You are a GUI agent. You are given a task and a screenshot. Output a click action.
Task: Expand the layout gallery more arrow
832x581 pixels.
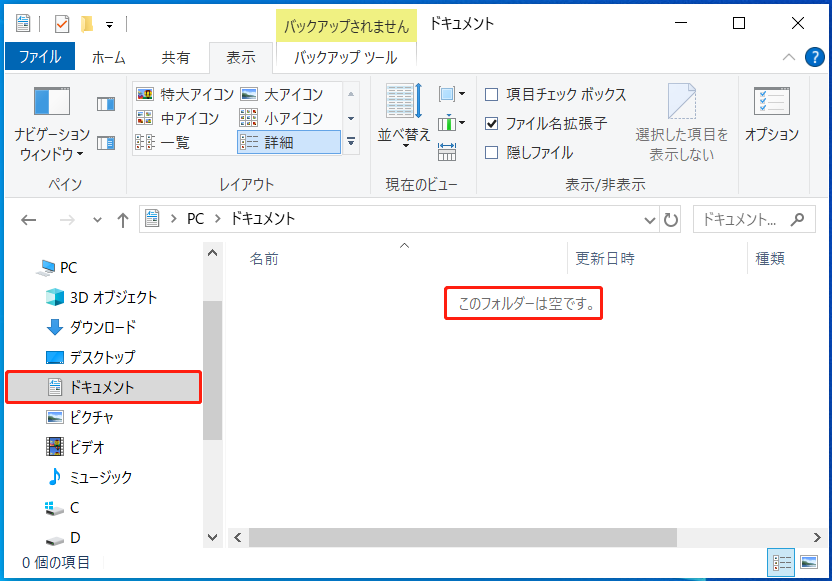coord(351,142)
